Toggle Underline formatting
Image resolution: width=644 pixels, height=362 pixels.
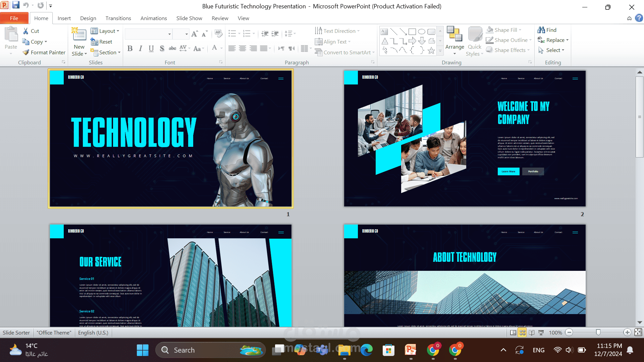pyautogui.click(x=151, y=49)
